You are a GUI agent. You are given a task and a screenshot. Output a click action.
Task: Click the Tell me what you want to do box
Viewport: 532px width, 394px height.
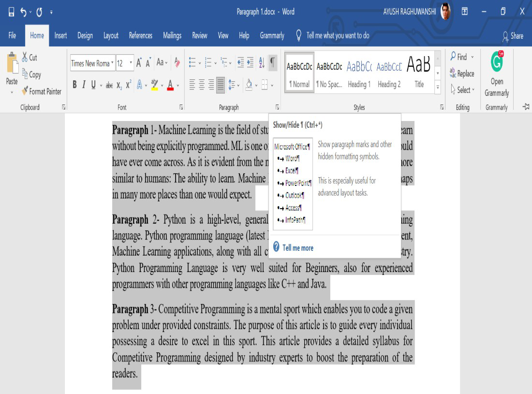333,35
